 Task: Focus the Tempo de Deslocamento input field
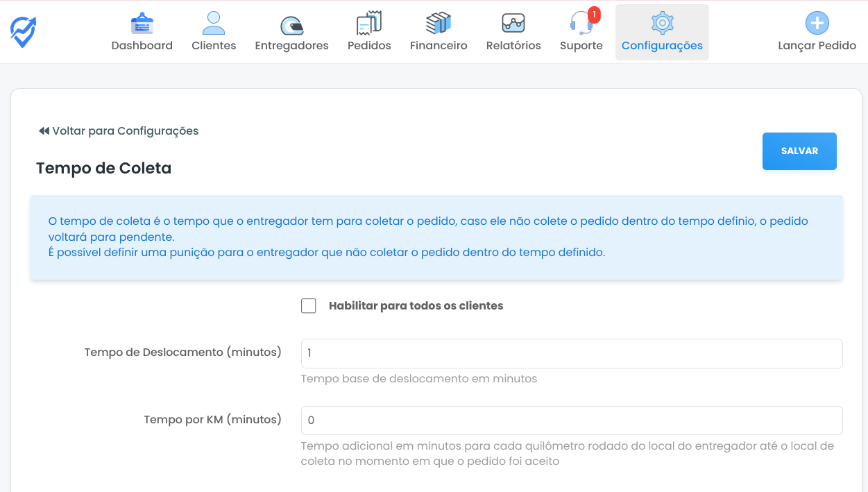(572, 353)
